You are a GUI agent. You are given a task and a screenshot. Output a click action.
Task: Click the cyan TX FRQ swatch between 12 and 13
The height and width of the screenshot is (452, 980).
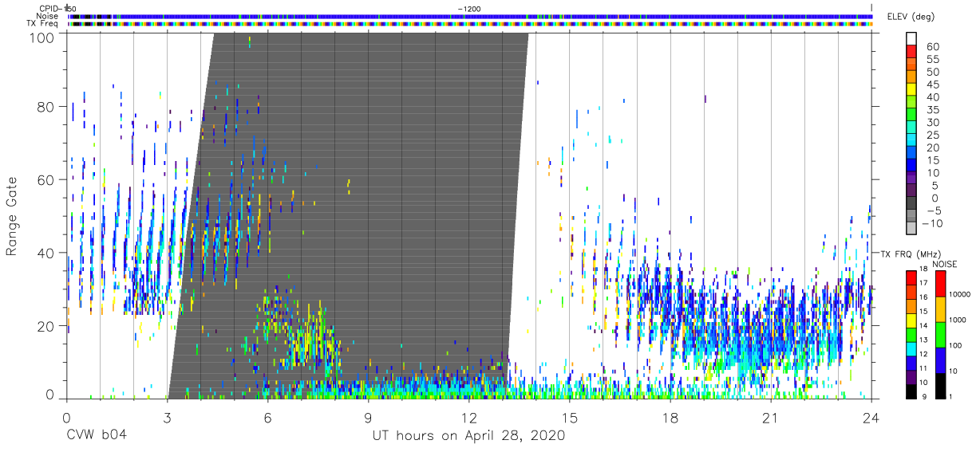tap(911, 348)
